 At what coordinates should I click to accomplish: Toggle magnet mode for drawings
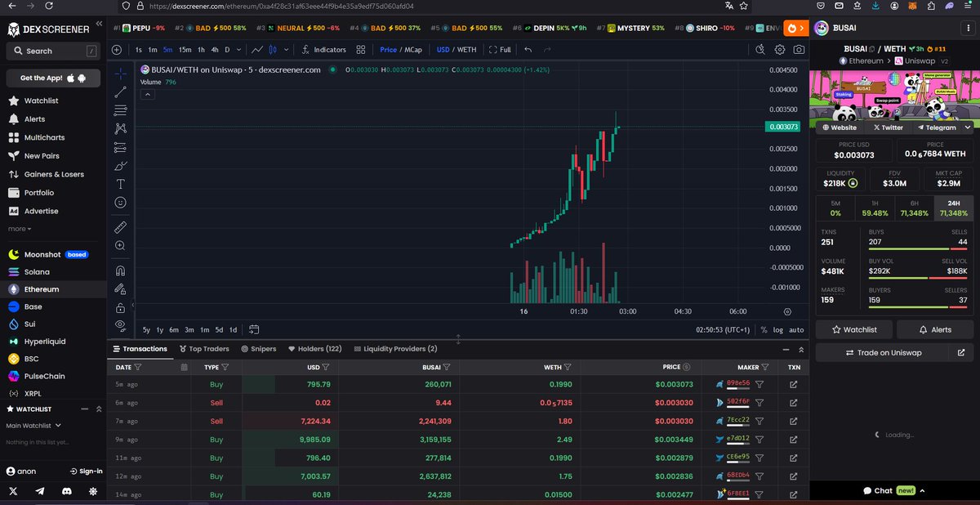click(x=121, y=270)
